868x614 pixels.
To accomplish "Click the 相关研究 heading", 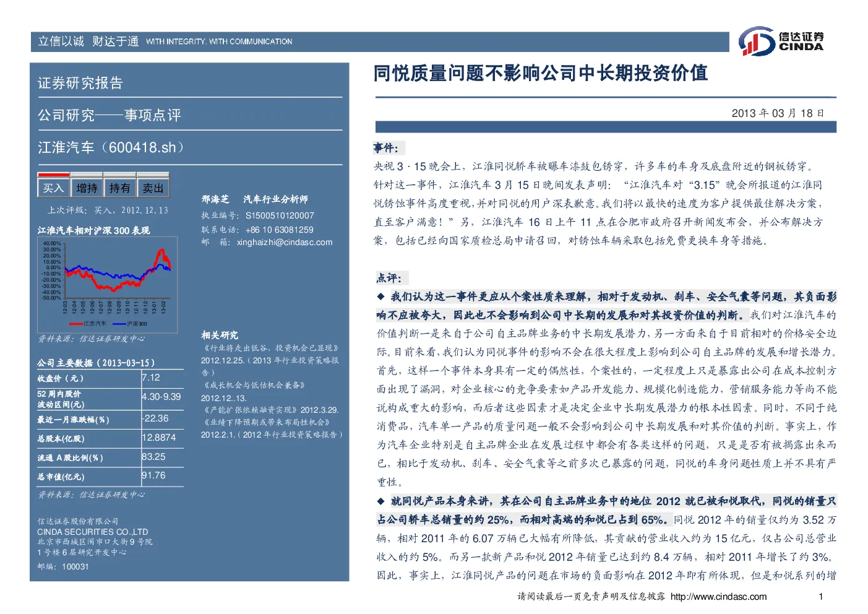I will 219,335.
